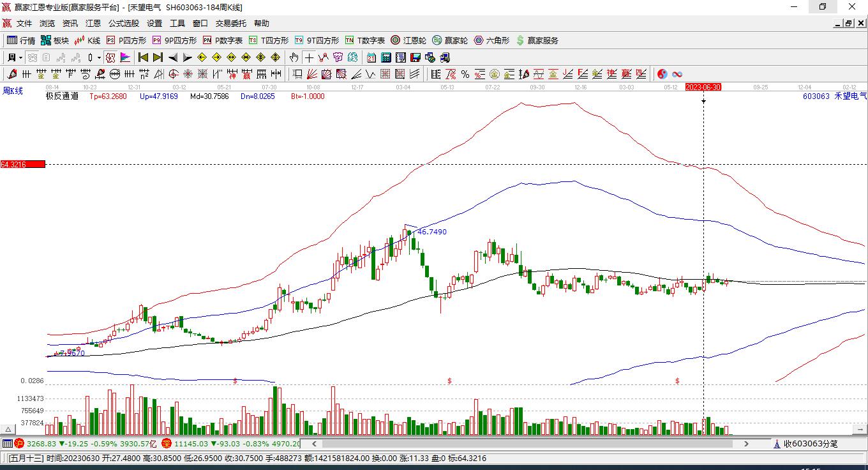Step back with the black left arrow

click(173, 57)
